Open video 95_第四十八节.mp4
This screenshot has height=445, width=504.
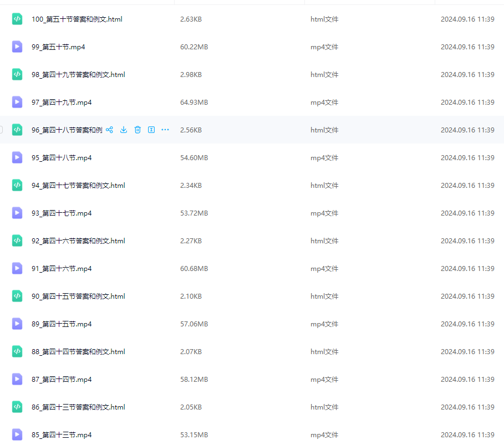[62, 158]
